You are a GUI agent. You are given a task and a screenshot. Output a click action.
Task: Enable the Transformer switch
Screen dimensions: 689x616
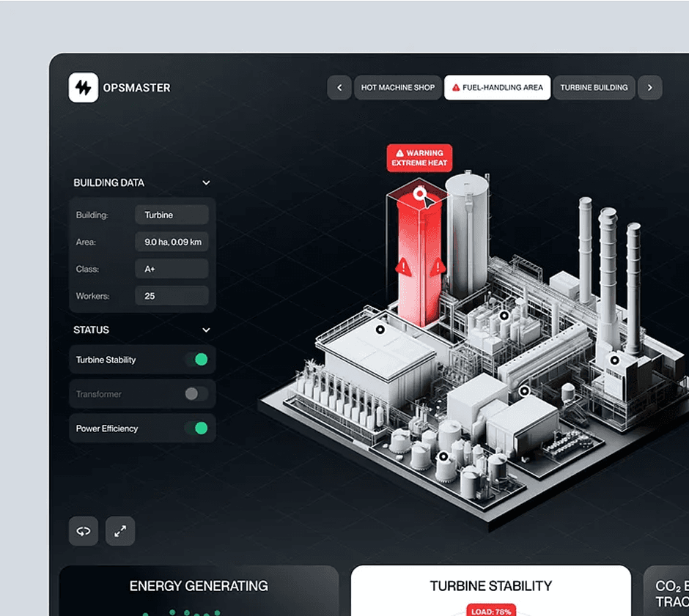pyautogui.click(x=196, y=394)
